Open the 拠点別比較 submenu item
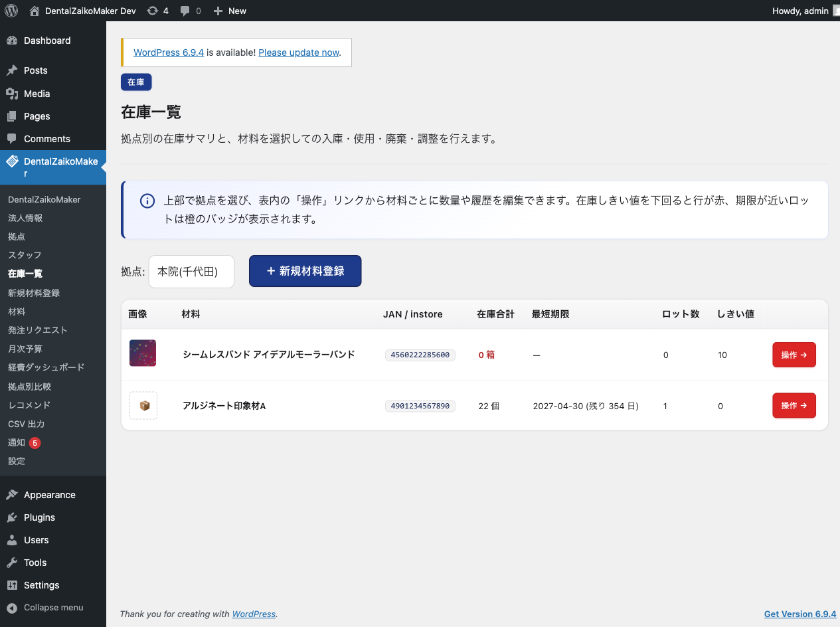The width and height of the screenshot is (840, 627). (29, 387)
